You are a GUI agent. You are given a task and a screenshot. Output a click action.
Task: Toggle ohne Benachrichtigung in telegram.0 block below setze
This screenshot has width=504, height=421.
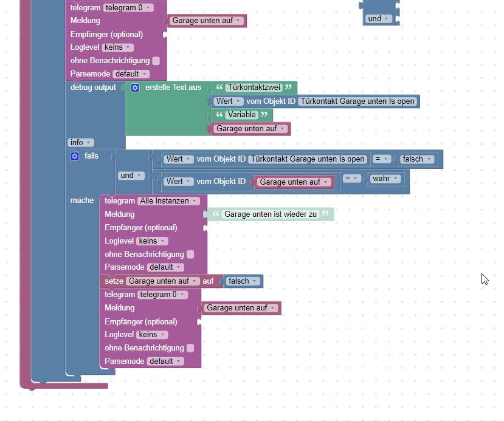190,348
